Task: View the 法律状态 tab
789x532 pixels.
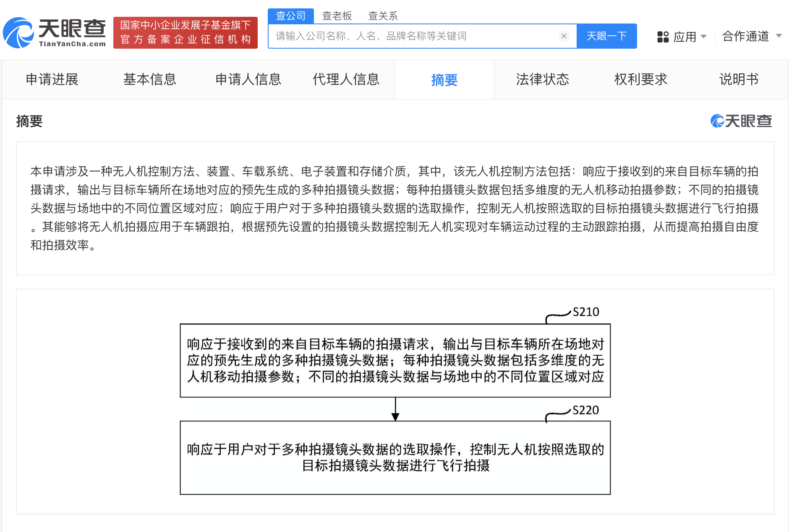Action: [542, 79]
